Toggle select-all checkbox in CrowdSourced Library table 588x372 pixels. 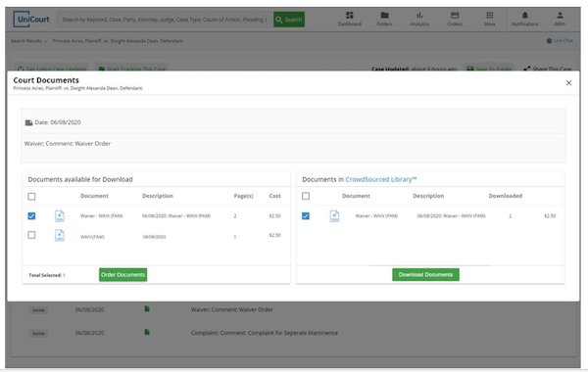(x=306, y=196)
